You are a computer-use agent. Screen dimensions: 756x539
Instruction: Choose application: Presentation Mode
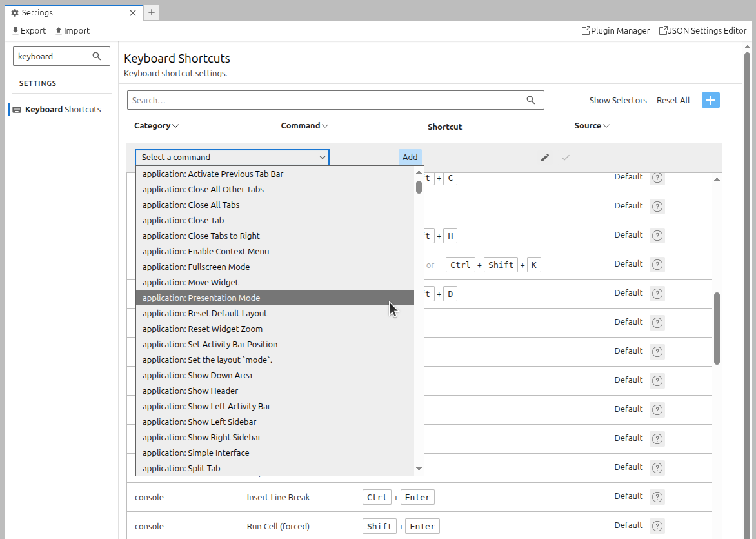coord(275,298)
